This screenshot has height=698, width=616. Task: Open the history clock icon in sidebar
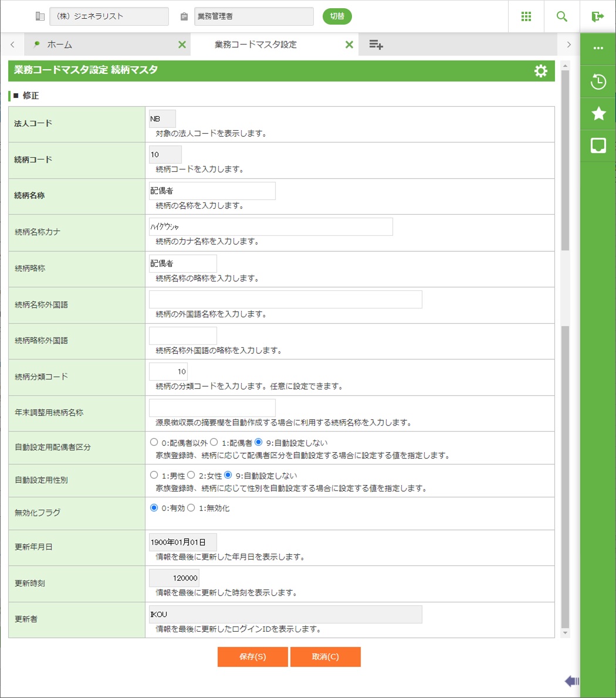tap(598, 82)
